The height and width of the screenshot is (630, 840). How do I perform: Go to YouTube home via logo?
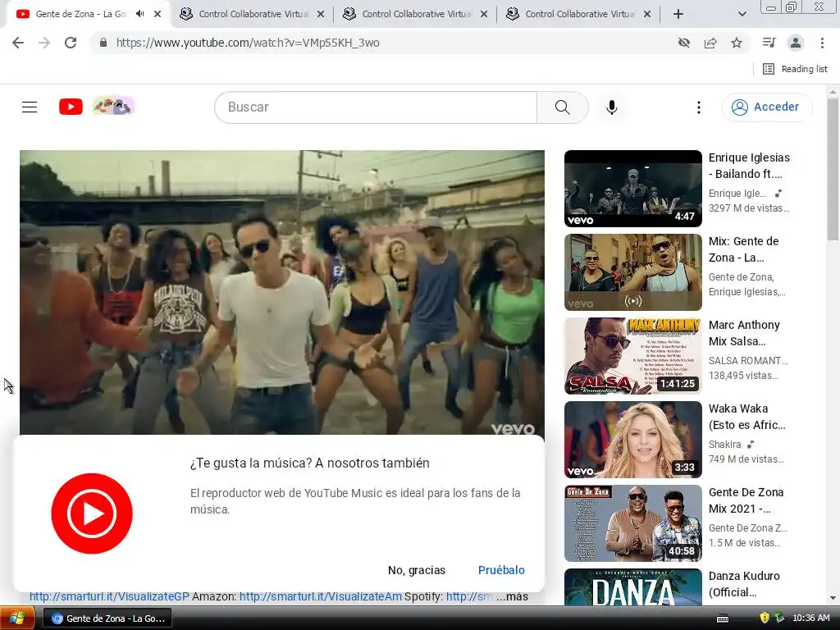point(71,107)
